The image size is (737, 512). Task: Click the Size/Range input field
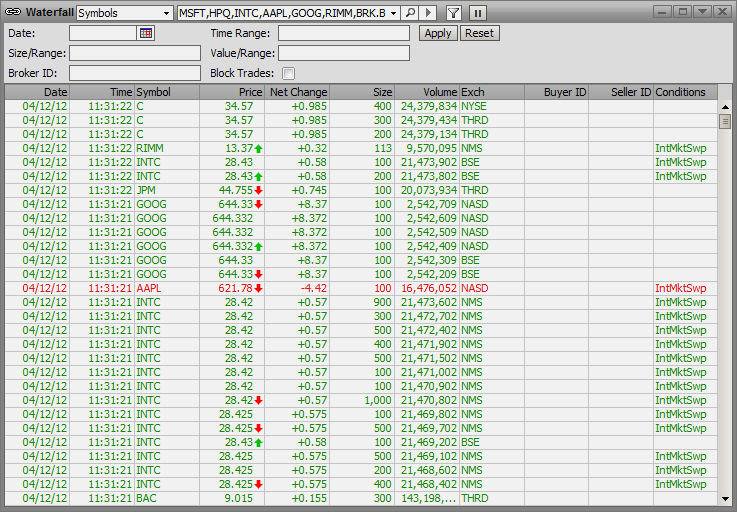pyautogui.click(x=135, y=53)
